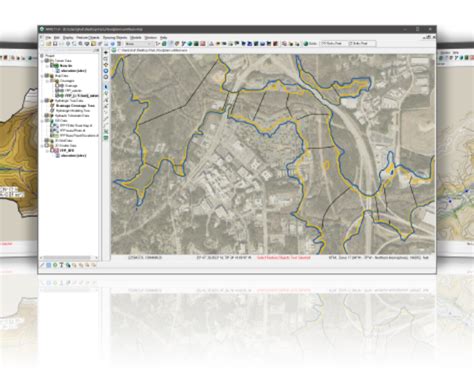
Task: Select the elevation dataset under 2D Scatter Data
Action: point(71,156)
